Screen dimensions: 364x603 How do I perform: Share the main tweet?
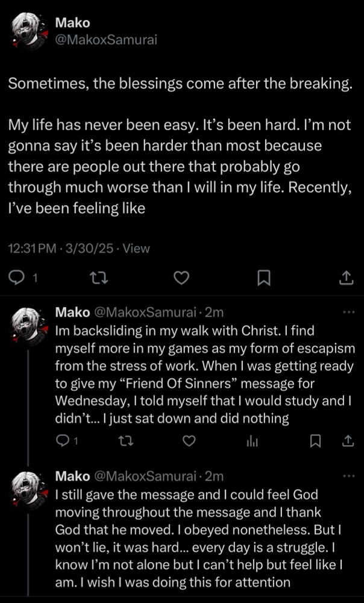click(x=346, y=277)
